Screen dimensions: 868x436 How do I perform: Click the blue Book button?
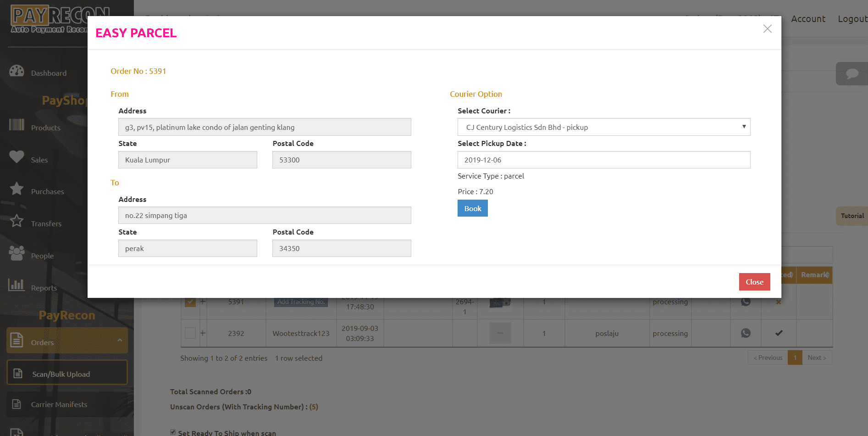coord(473,208)
